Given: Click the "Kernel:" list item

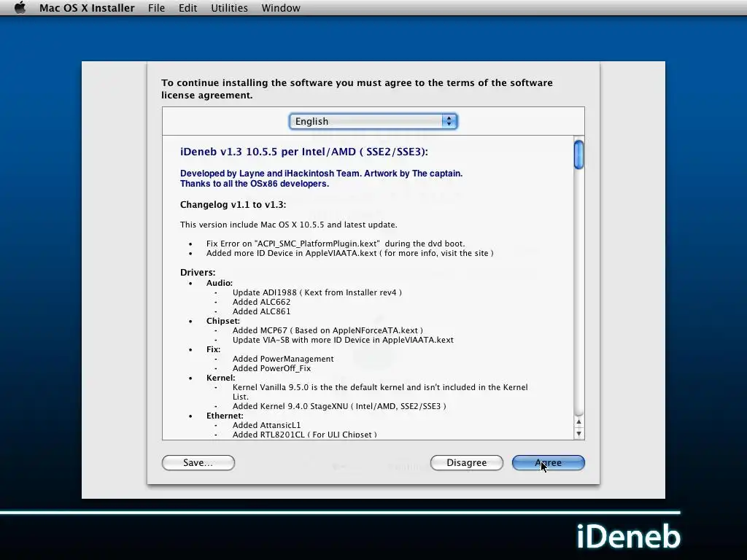Looking at the screenshot, I should click(x=220, y=378).
